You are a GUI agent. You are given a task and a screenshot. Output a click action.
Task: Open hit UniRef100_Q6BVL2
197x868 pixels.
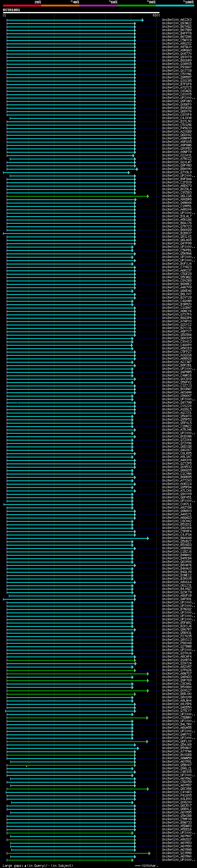(177, 809)
